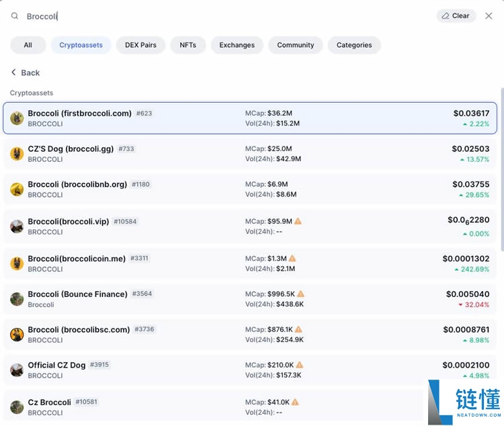The width and height of the screenshot is (504, 426).
Task: Click the 32.04% price drop value
Action: [474, 304]
